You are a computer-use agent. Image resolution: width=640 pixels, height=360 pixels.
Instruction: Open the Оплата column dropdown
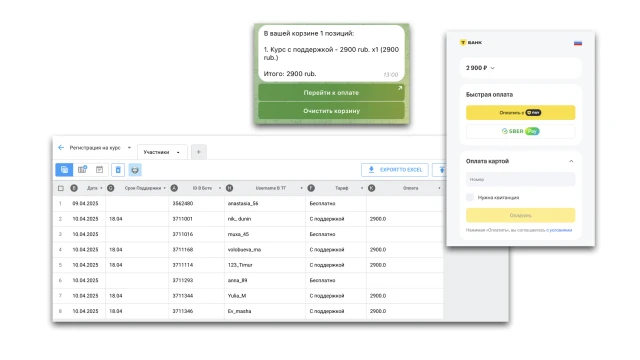(439, 188)
